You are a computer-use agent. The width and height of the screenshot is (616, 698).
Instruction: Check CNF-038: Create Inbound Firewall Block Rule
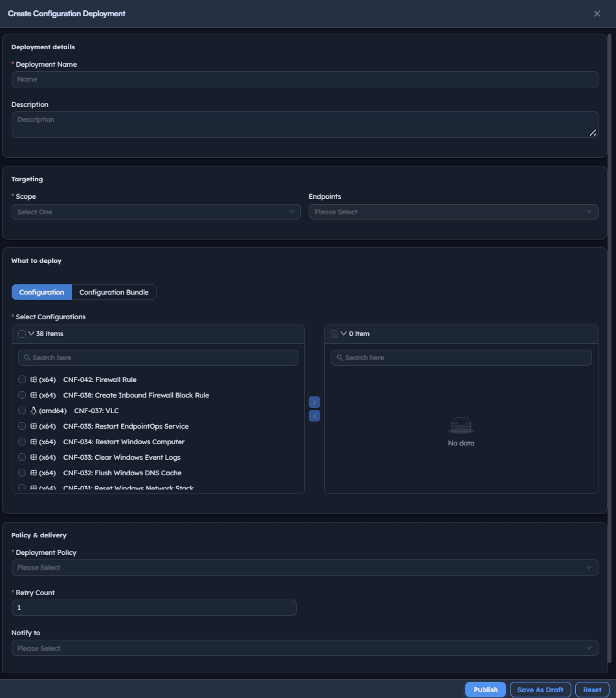coord(22,395)
